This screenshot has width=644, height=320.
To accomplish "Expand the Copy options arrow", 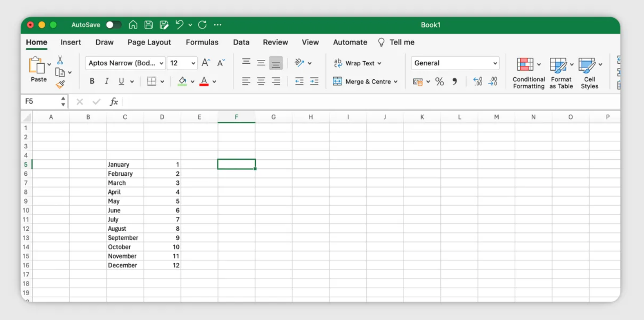I will [70, 72].
